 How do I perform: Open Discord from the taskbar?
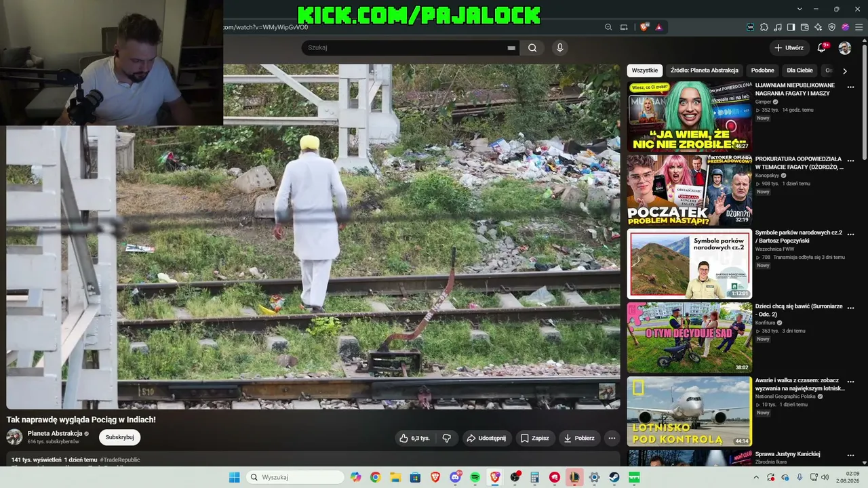(455, 477)
